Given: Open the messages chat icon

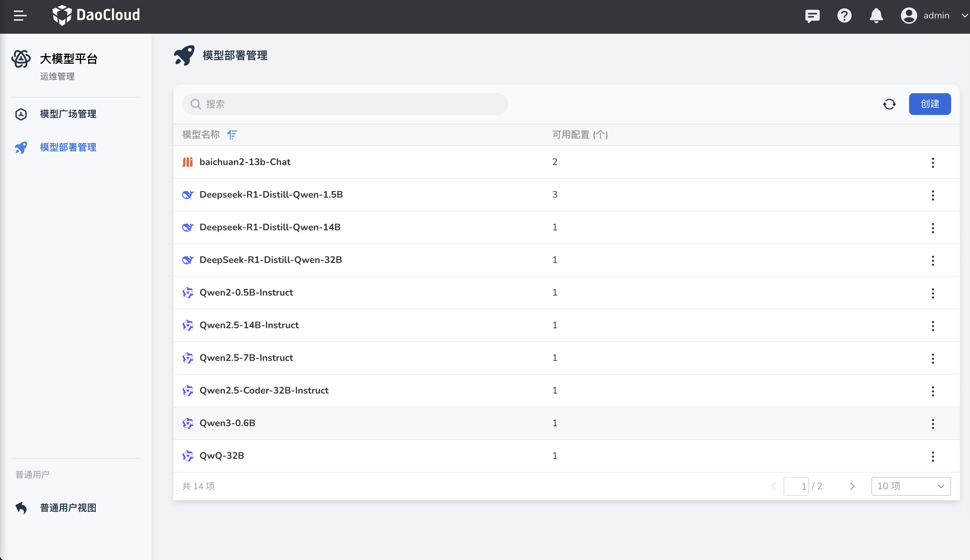Looking at the screenshot, I should coord(812,16).
